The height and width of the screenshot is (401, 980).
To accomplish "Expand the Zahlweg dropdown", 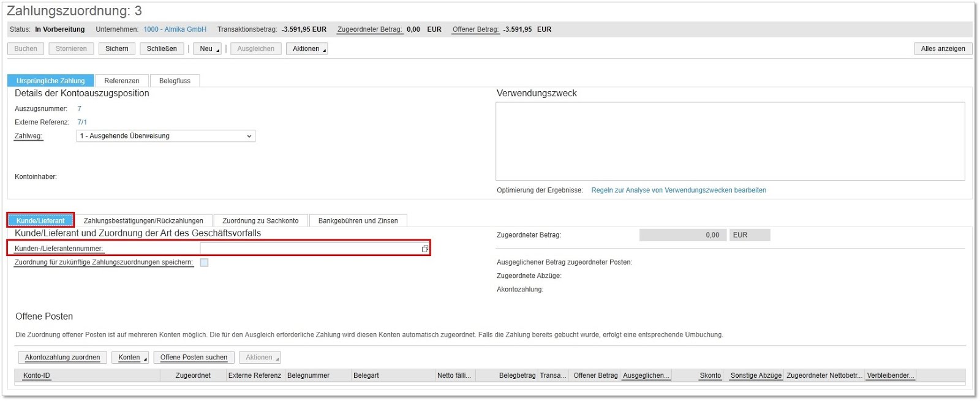I will point(249,136).
